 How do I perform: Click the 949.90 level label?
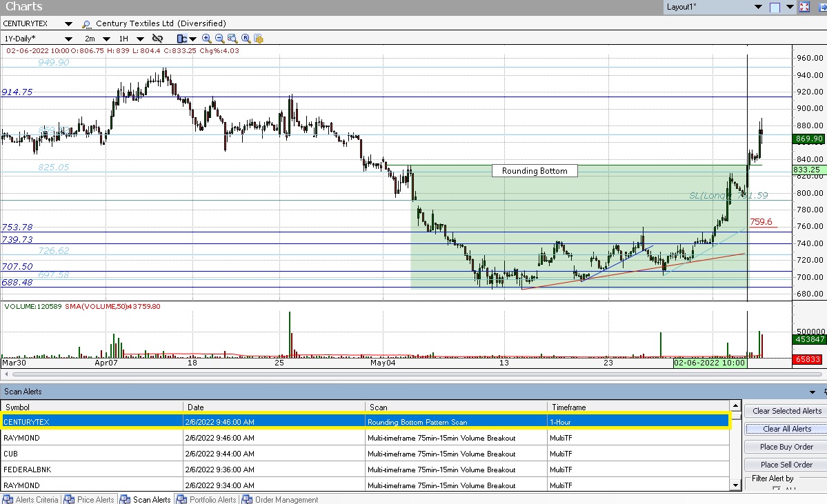53,62
